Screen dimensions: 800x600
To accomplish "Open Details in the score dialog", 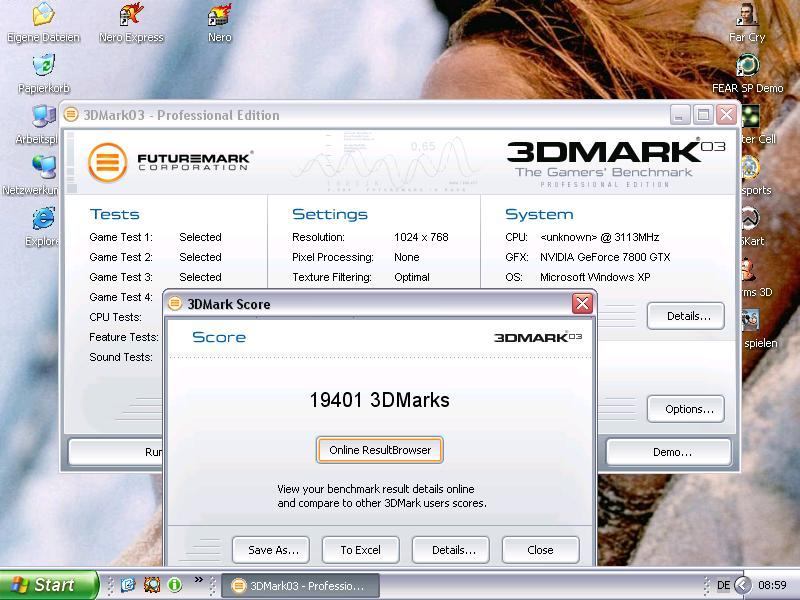I will click(x=451, y=550).
